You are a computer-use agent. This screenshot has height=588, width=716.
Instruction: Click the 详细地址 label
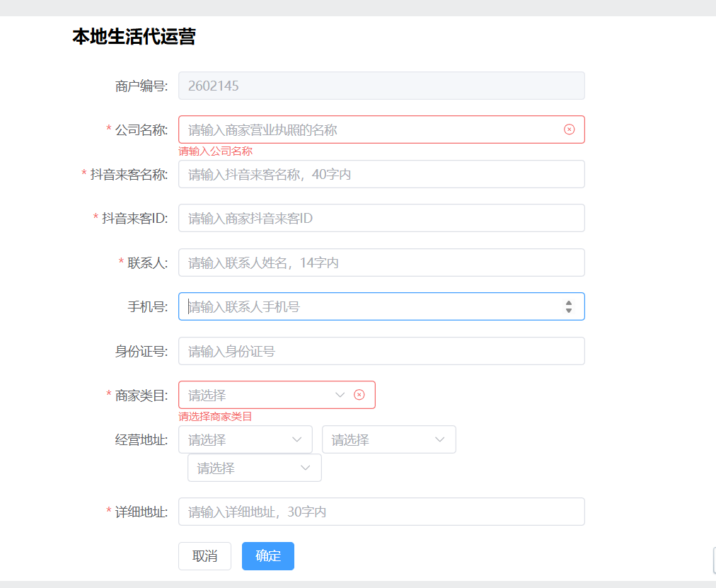tap(141, 512)
